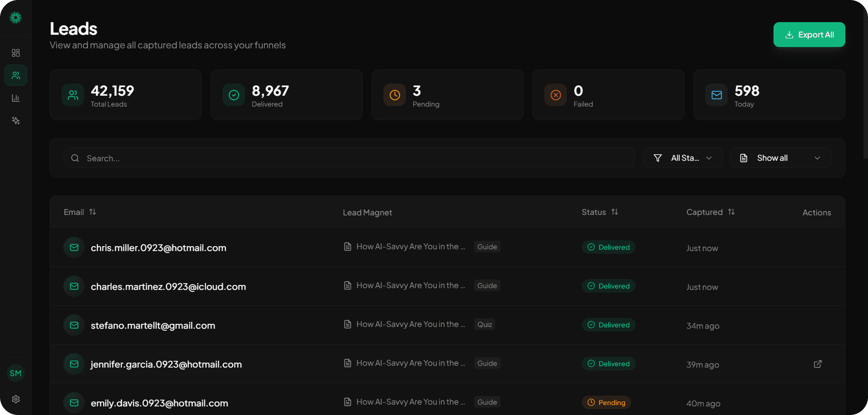Screen dimensions: 868x415
Task: Toggle Email column sort order
Action: tap(93, 211)
